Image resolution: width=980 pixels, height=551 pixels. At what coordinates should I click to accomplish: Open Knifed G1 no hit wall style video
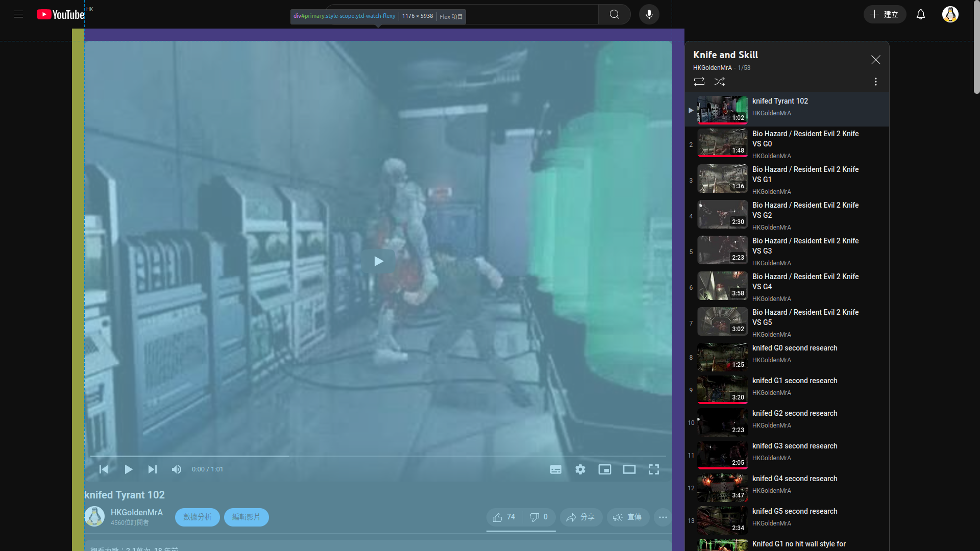coord(787,544)
